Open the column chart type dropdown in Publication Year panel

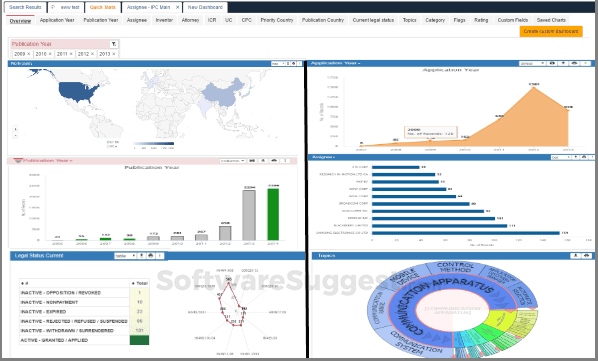pyautogui.click(x=233, y=161)
